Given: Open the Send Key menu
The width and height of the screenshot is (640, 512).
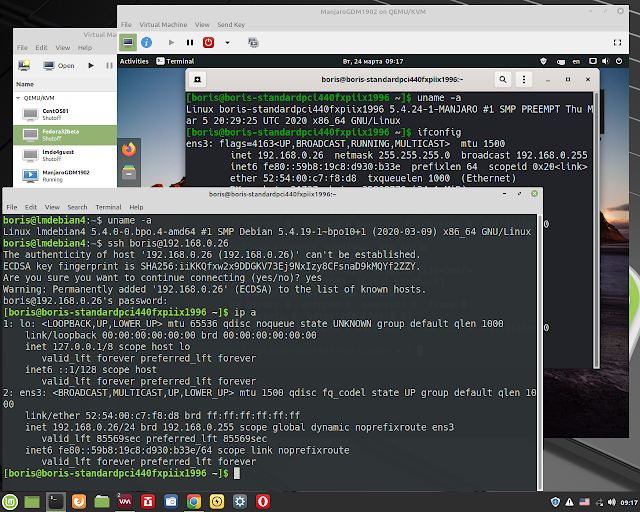Looking at the screenshot, I should click(231, 24).
